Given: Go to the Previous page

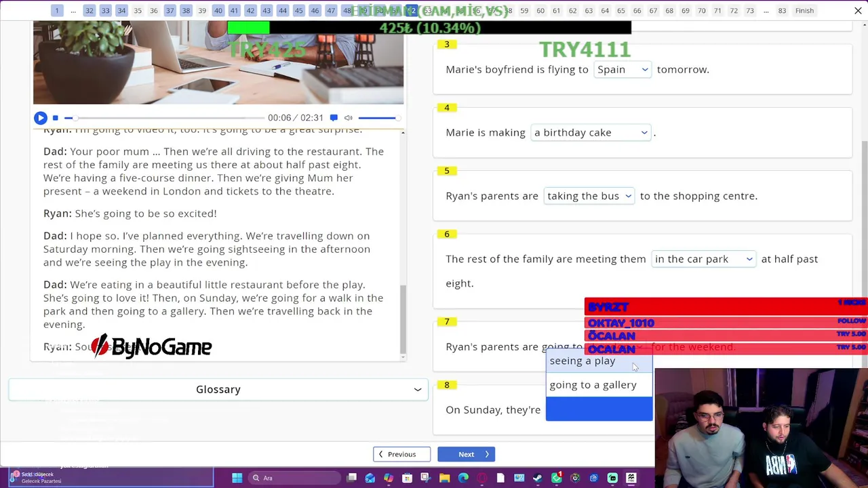Looking at the screenshot, I should pyautogui.click(x=401, y=454).
